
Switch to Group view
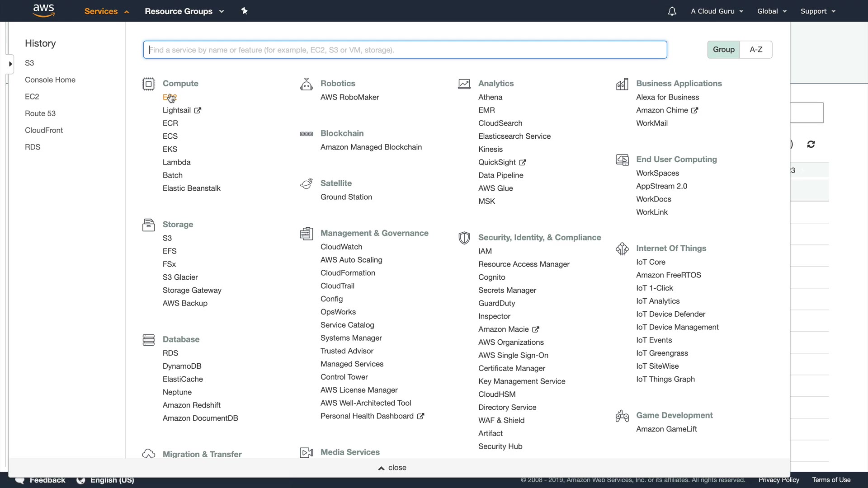723,50
